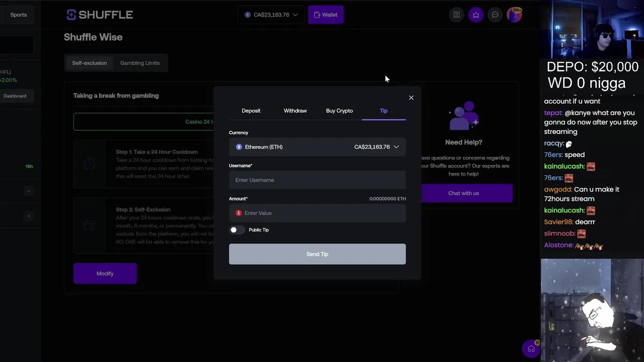This screenshot has width=644, height=362.
Task: Open the Gambling Limits tab
Action: 140,63
